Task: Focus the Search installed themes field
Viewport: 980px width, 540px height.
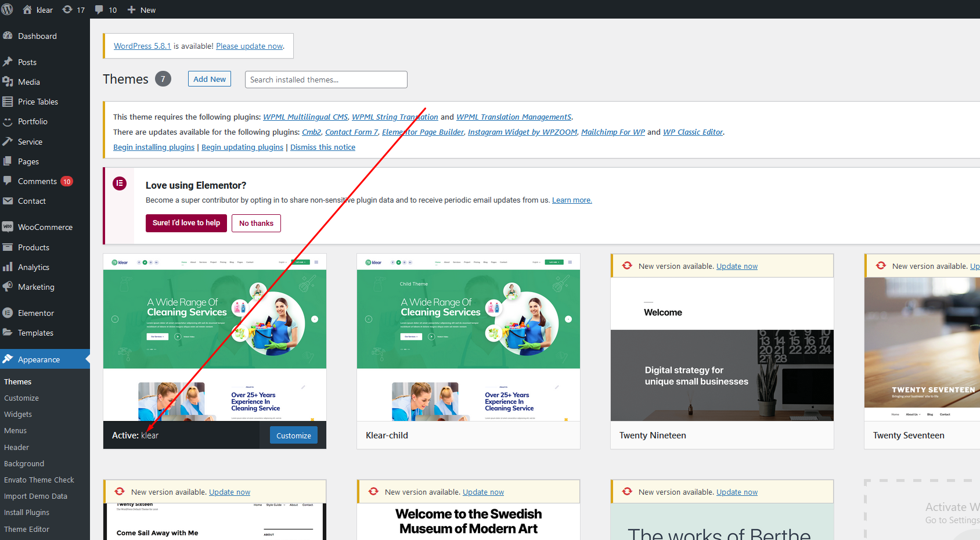Action: click(326, 80)
